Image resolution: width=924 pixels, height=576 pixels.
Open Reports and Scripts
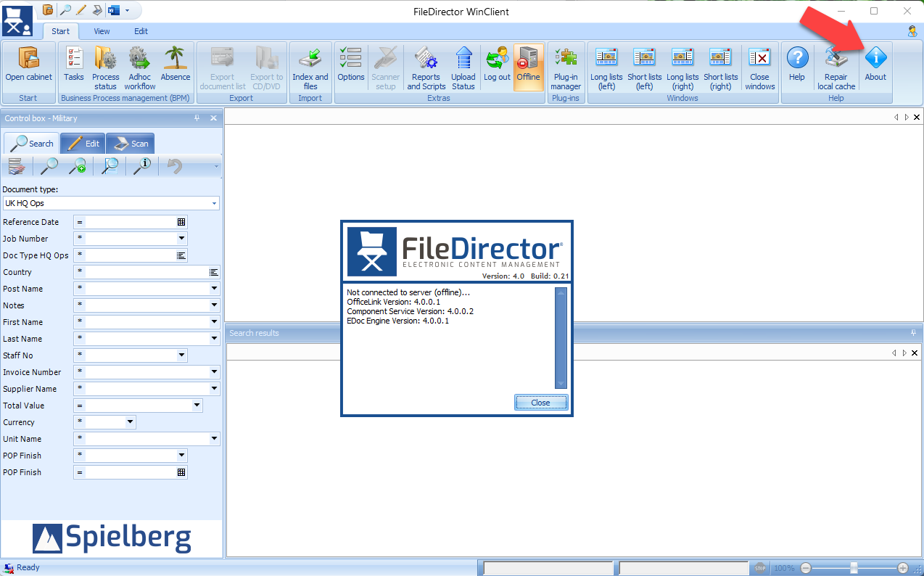point(426,67)
